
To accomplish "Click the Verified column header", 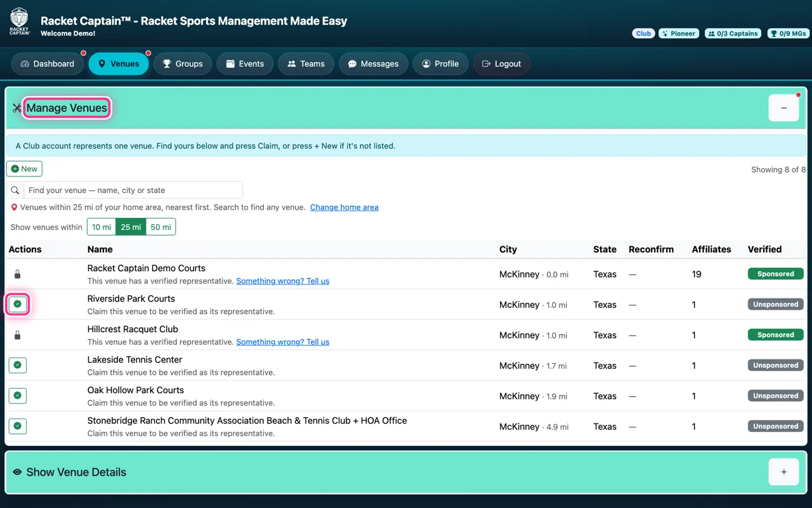I will pos(765,250).
